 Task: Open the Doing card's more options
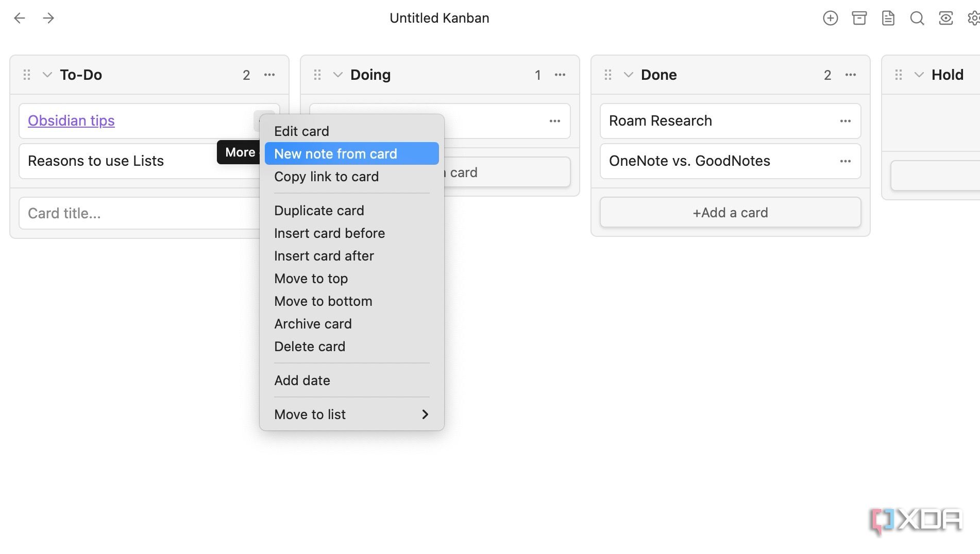coord(555,121)
